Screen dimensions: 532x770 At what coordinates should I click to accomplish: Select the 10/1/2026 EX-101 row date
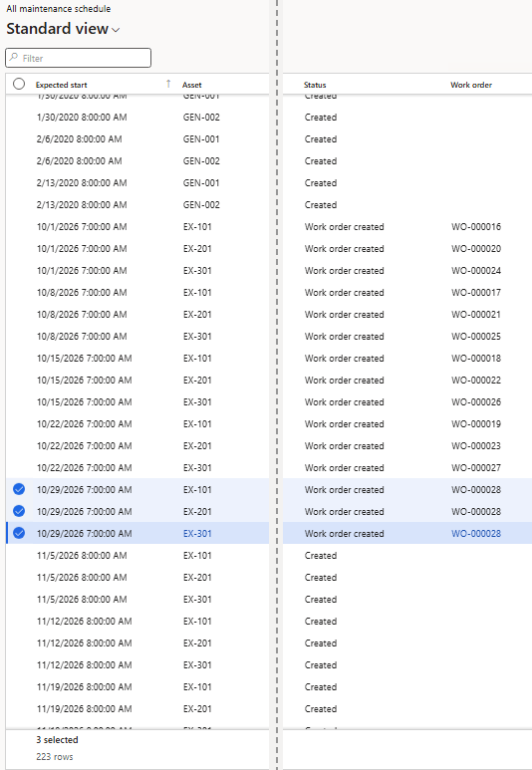pos(82,227)
